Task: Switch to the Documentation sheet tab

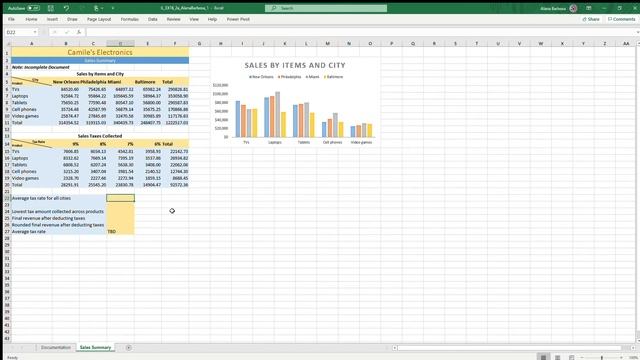Action: (x=56, y=347)
